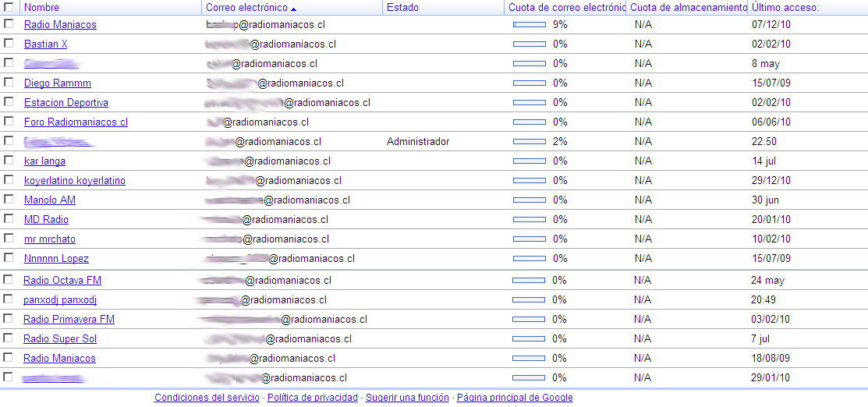Check the Foro Radiomaniacos.cl row box

pos(9,121)
